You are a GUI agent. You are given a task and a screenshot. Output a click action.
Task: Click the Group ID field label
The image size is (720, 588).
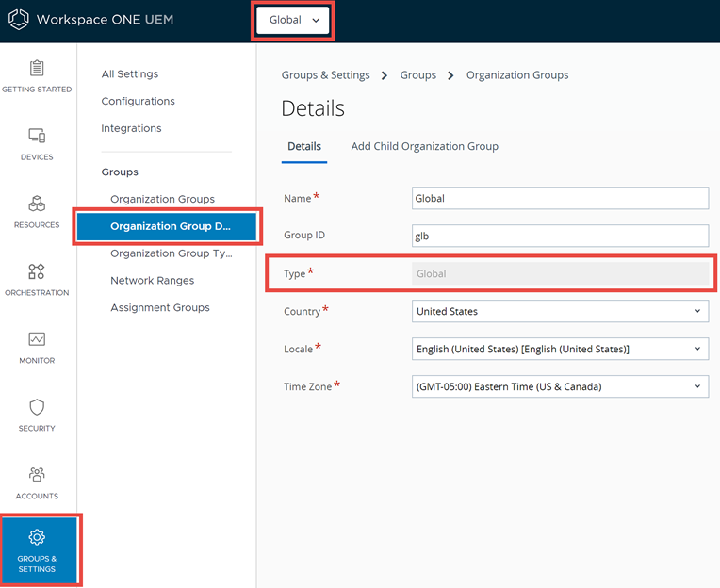pos(304,235)
